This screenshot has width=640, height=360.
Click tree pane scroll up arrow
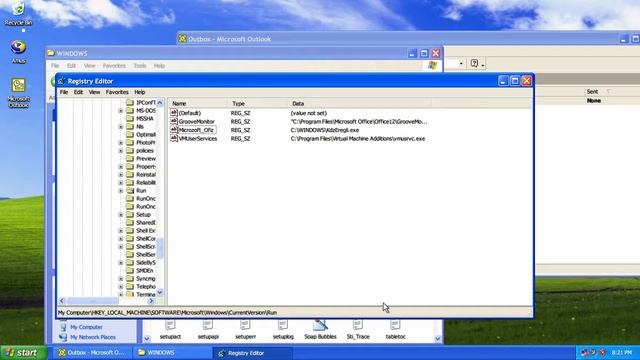160,103
